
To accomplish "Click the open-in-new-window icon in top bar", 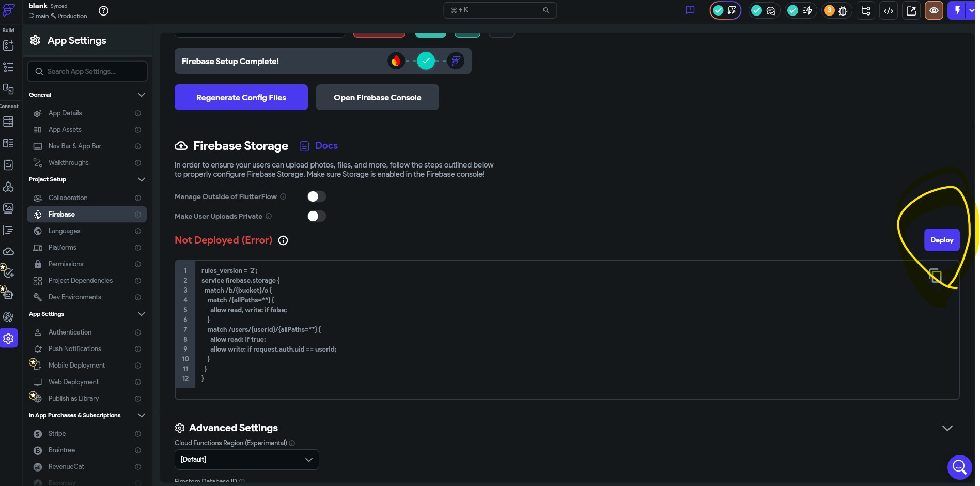I will tap(911, 10).
